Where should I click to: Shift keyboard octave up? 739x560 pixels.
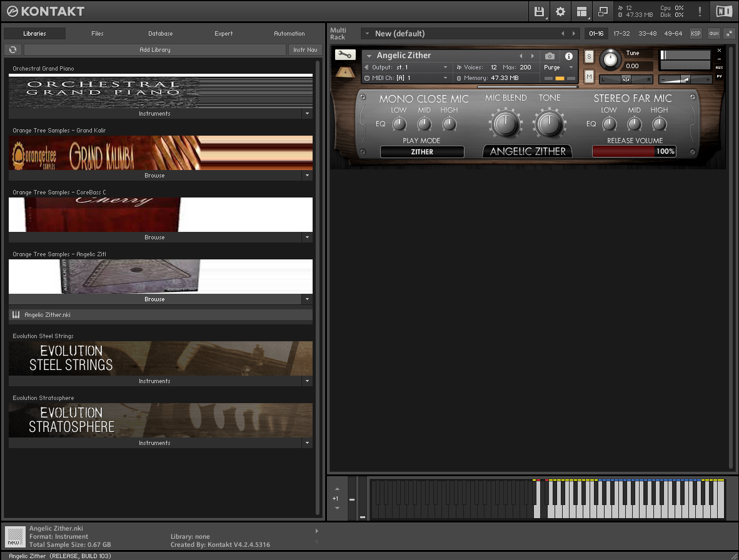click(x=337, y=489)
